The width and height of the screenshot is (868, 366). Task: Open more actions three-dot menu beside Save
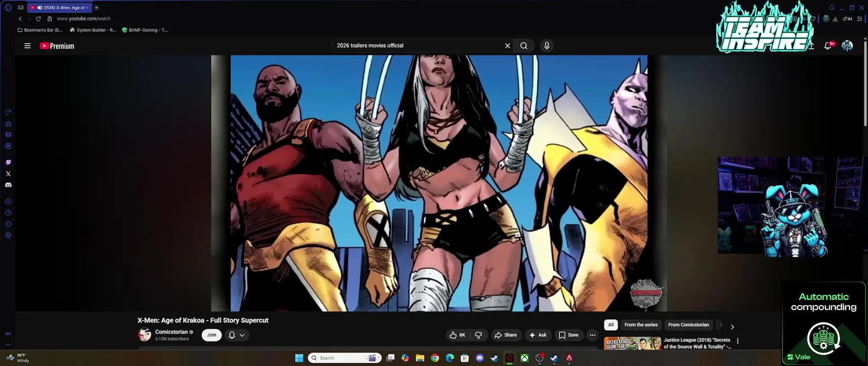pyautogui.click(x=592, y=335)
